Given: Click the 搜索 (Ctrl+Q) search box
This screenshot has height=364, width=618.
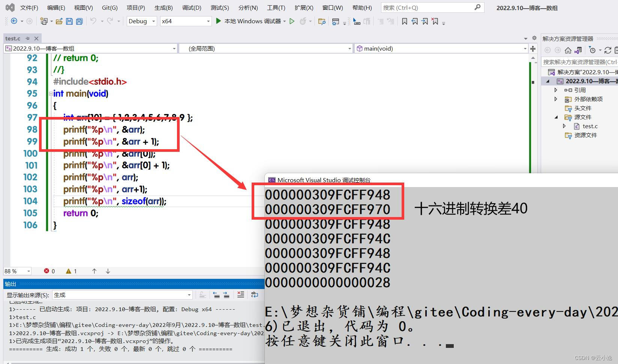Looking at the screenshot, I should click(x=432, y=7).
